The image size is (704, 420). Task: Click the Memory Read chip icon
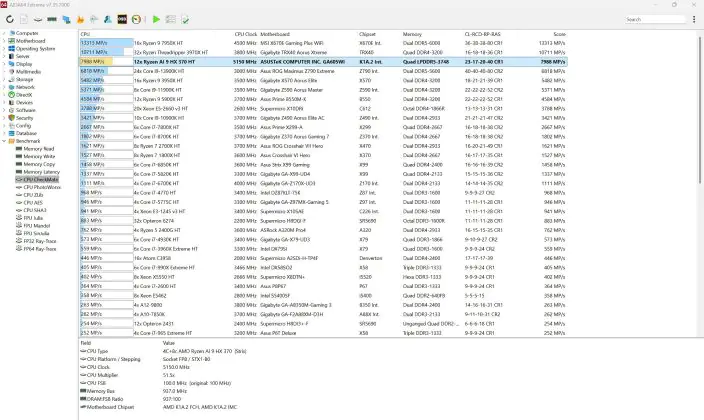(x=19, y=149)
